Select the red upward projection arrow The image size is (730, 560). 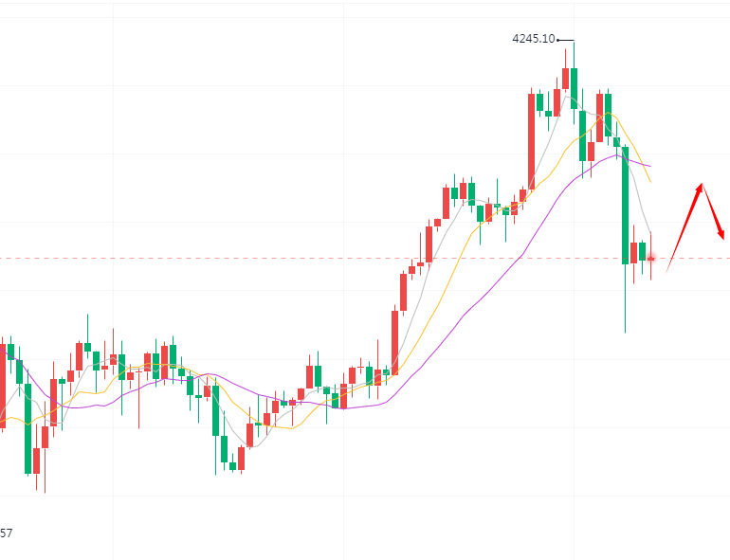684,227
